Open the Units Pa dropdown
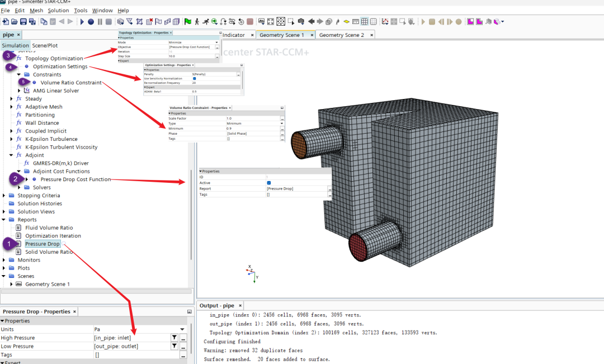The height and width of the screenshot is (364, 604). coord(182,329)
